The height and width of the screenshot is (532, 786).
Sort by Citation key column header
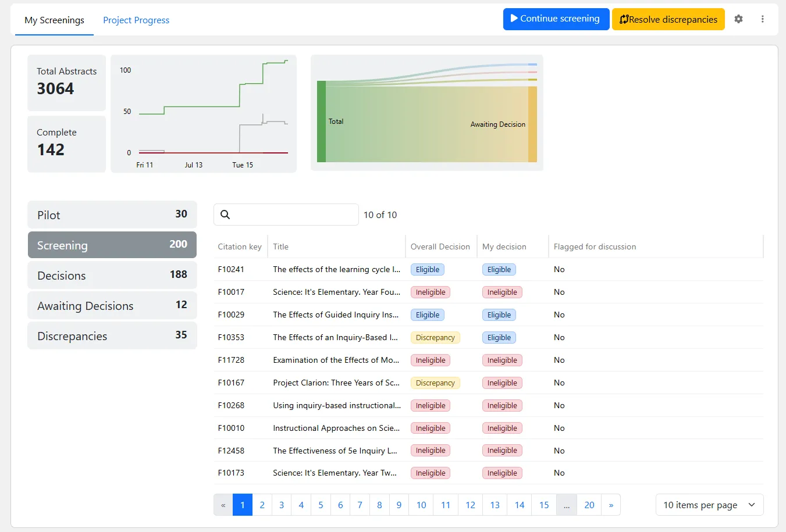240,247
